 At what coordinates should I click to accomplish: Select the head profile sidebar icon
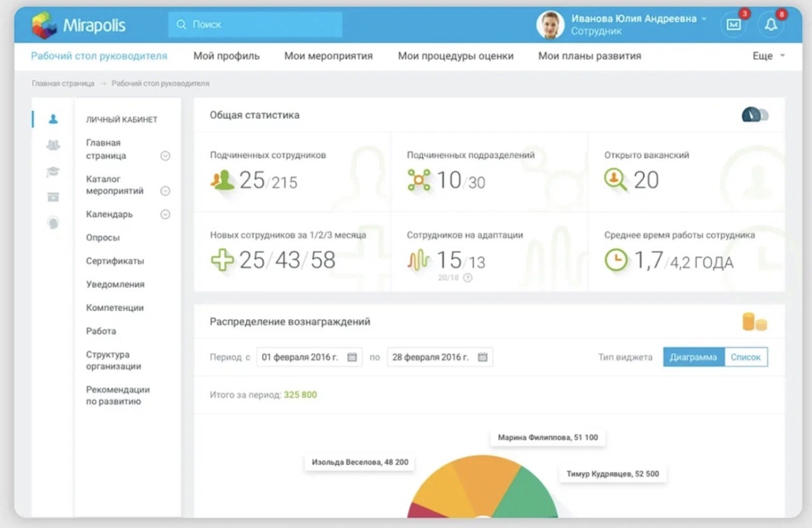(53, 223)
